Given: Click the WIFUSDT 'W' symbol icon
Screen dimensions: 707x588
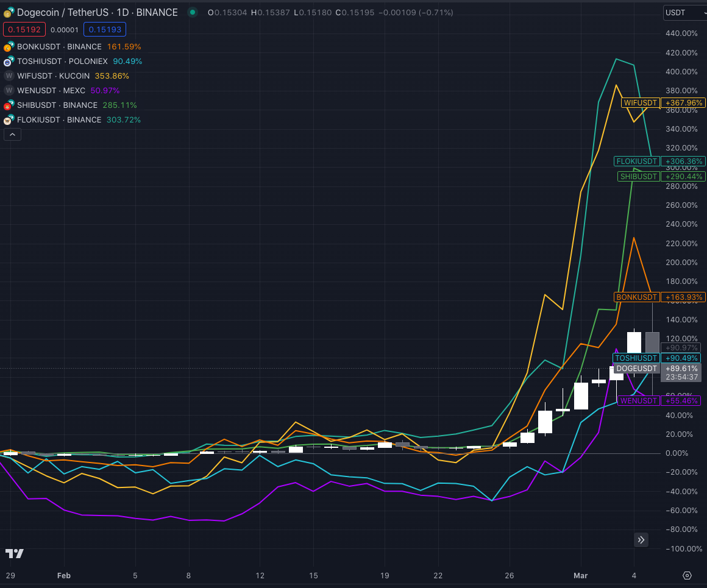Looking at the screenshot, I should [9, 76].
